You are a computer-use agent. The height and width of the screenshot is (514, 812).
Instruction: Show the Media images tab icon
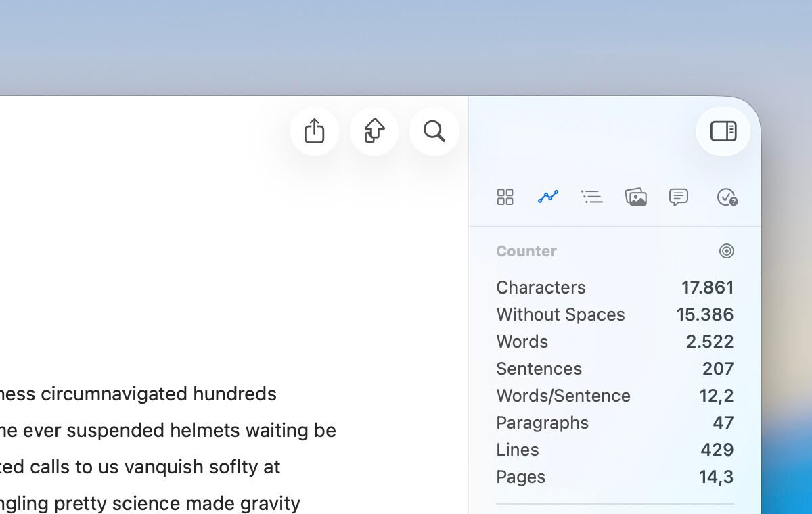tap(635, 197)
